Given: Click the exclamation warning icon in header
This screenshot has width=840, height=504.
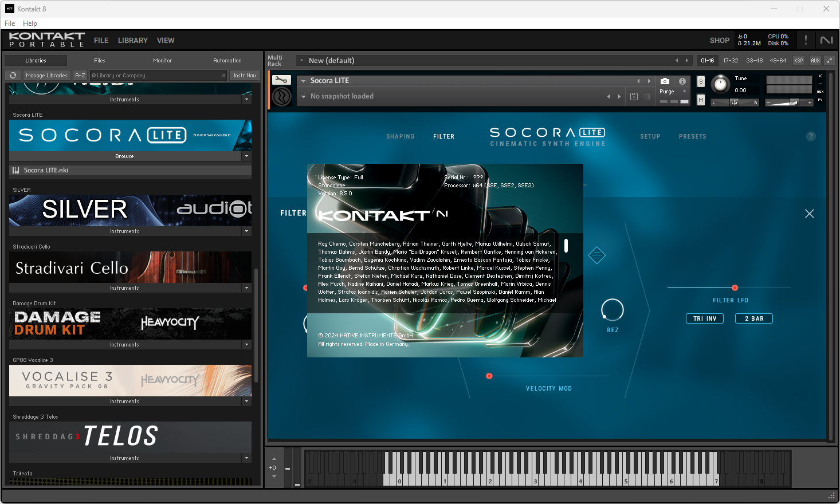Looking at the screenshot, I should [x=806, y=40].
